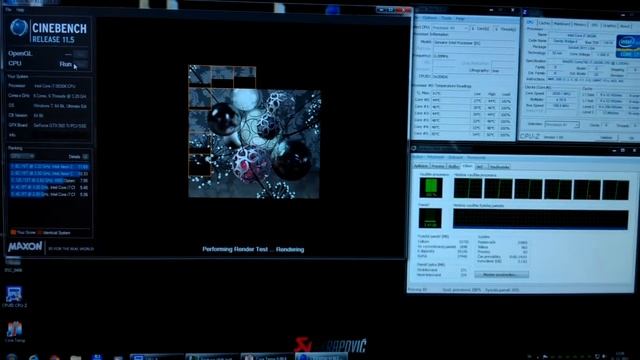Click the Info field in Cinebench system panel

pyautogui.click(x=60, y=135)
